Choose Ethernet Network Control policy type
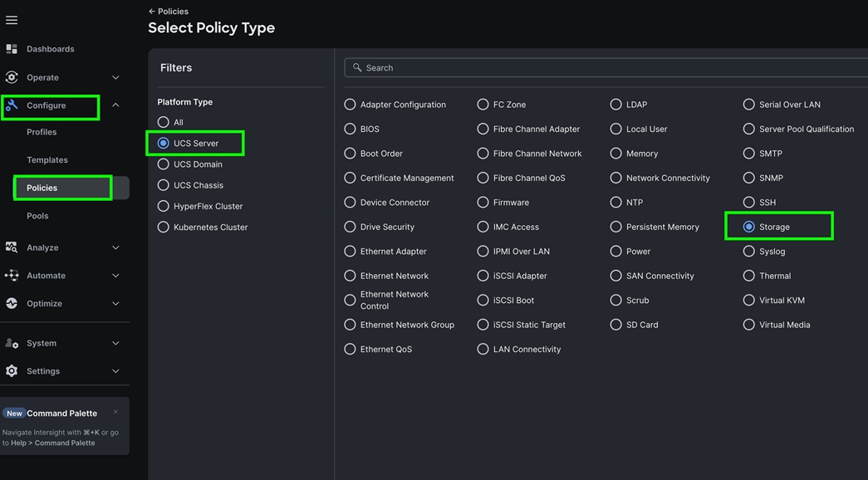This screenshot has height=480, width=868. pyautogui.click(x=350, y=300)
